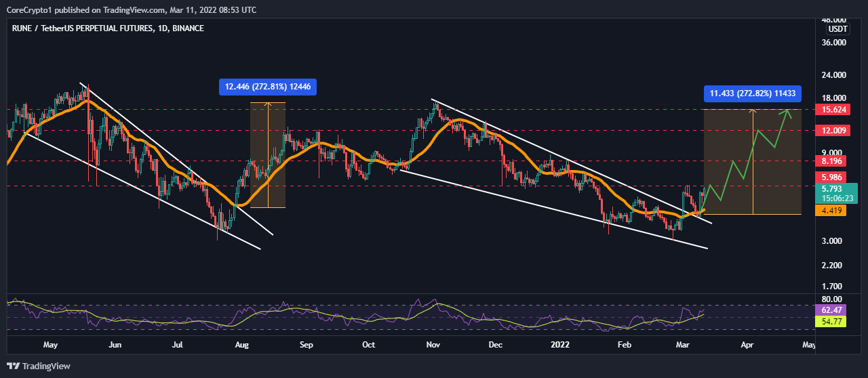Image resolution: width=868 pixels, height=378 pixels.
Task: Click the 9.000 price axis label
Action: pyautogui.click(x=833, y=153)
